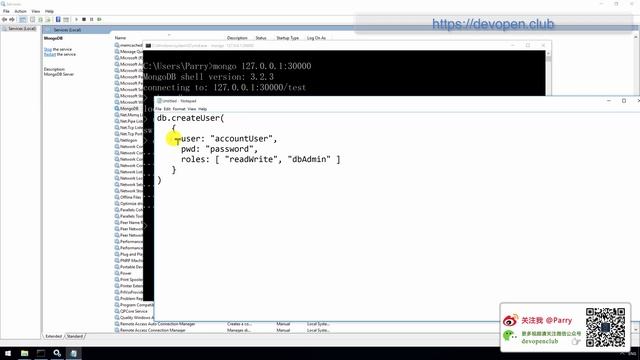
Task: Switch to the Standard tab
Action: 75,336
